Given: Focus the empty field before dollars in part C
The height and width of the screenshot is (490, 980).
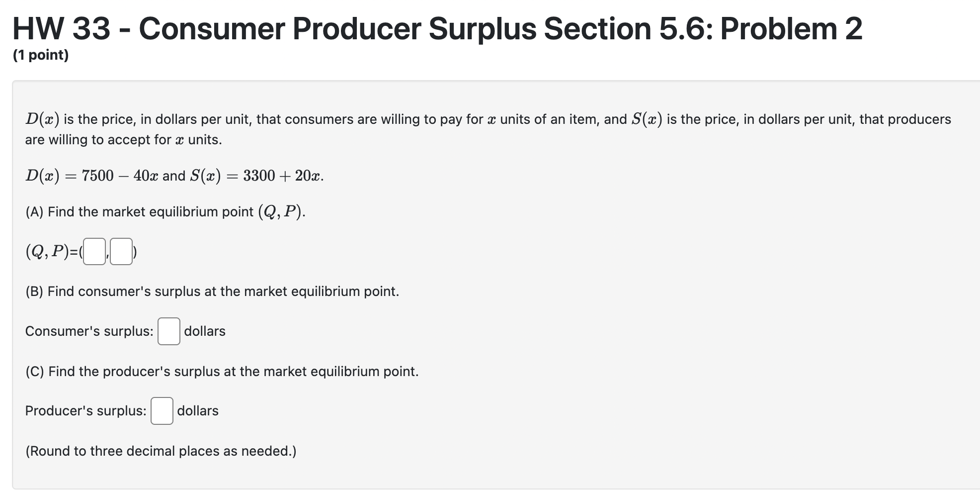Looking at the screenshot, I should point(162,410).
